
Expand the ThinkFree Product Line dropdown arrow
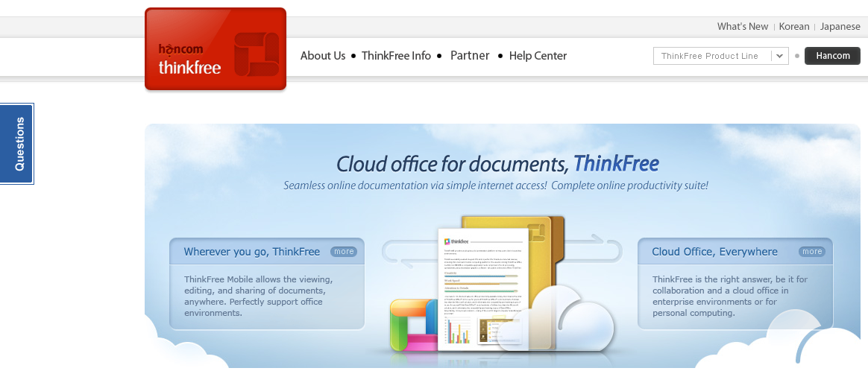tap(779, 56)
